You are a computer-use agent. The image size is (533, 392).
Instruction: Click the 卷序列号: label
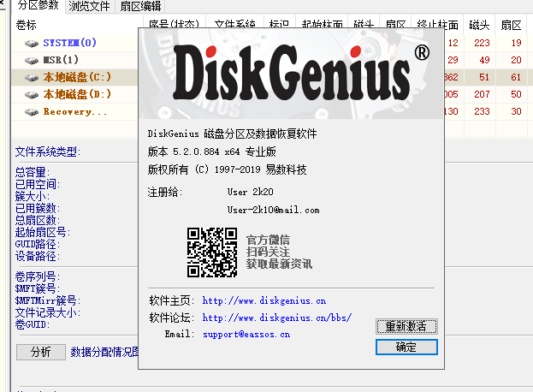point(38,276)
